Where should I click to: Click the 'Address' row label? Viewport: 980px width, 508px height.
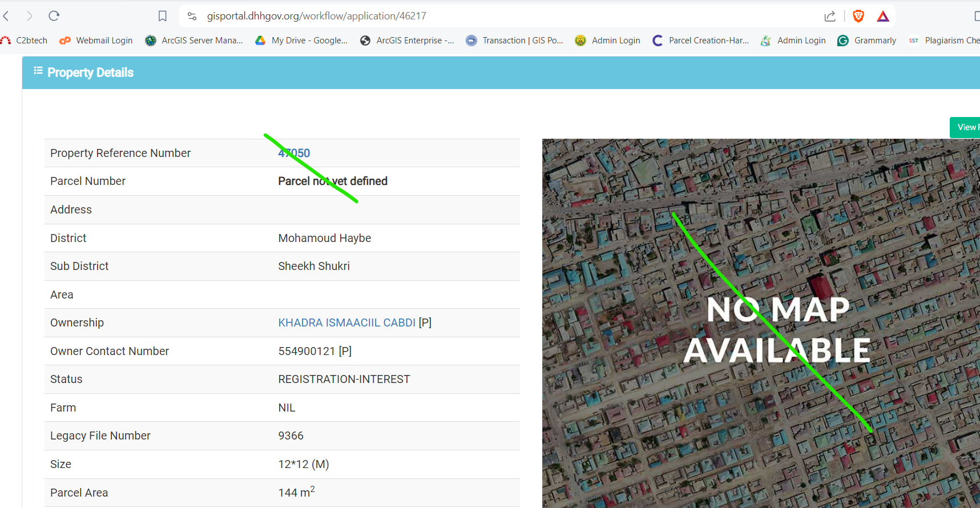click(71, 209)
